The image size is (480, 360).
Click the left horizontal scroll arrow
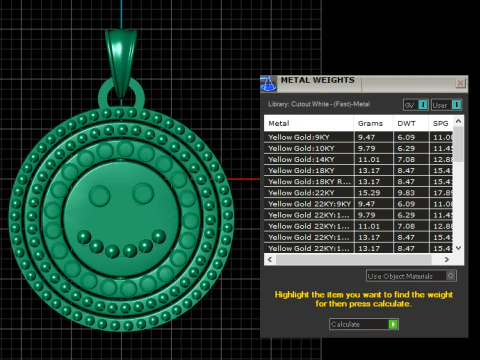pyautogui.click(x=270, y=259)
